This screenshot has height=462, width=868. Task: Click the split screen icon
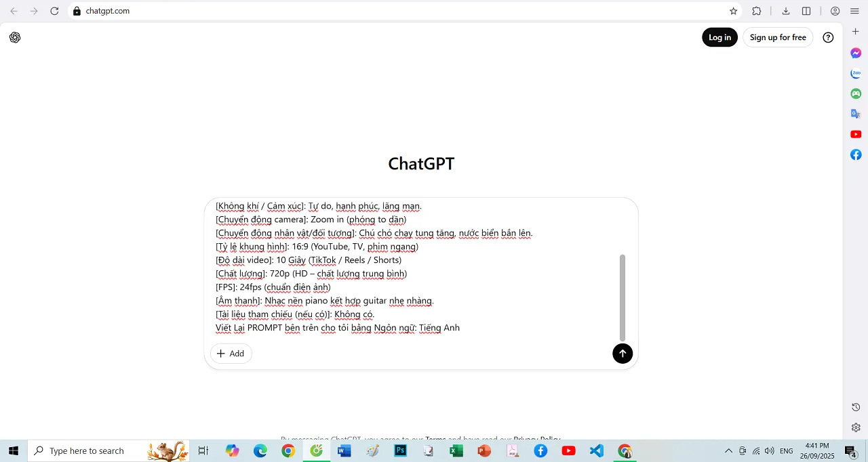(x=806, y=11)
